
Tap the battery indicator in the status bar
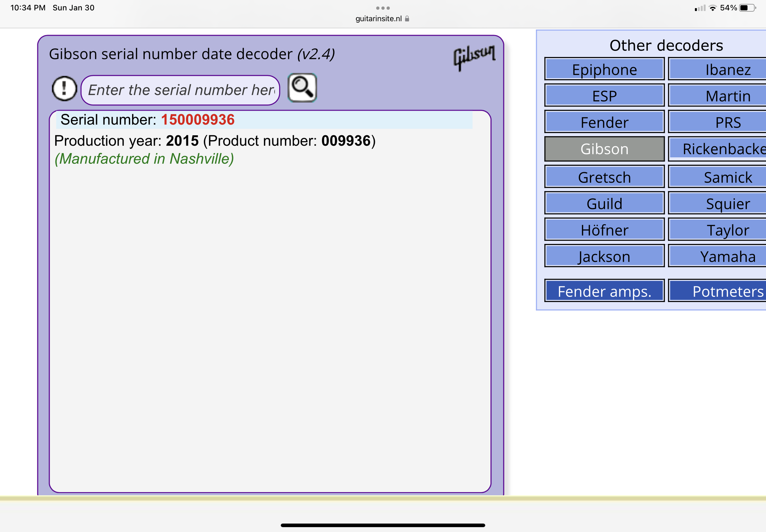pyautogui.click(x=747, y=8)
